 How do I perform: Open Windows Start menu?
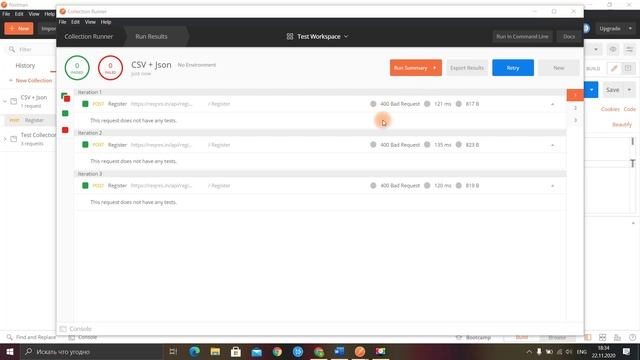[x=10, y=351]
